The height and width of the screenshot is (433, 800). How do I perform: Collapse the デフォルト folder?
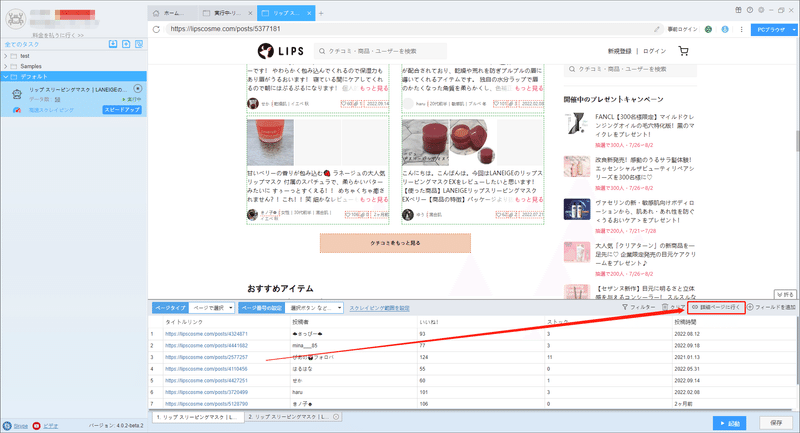click(6, 77)
